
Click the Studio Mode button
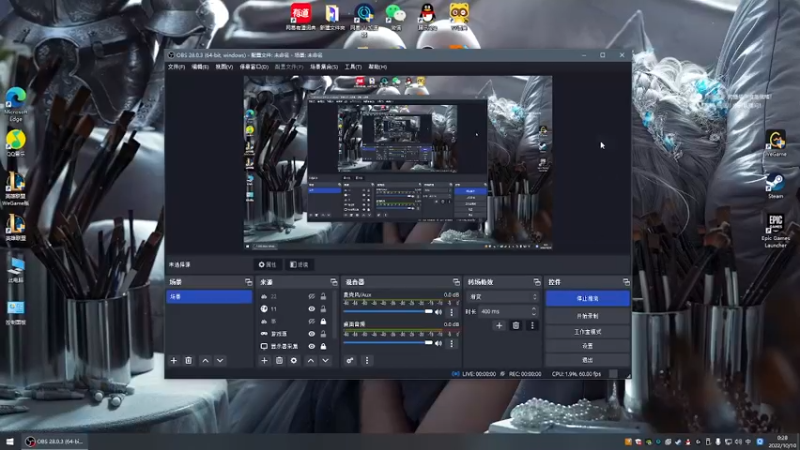(x=587, y=332)
